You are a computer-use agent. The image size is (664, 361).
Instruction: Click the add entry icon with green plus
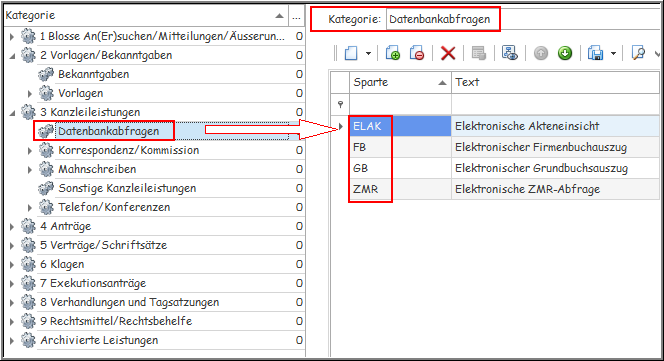tap(393, 53)
